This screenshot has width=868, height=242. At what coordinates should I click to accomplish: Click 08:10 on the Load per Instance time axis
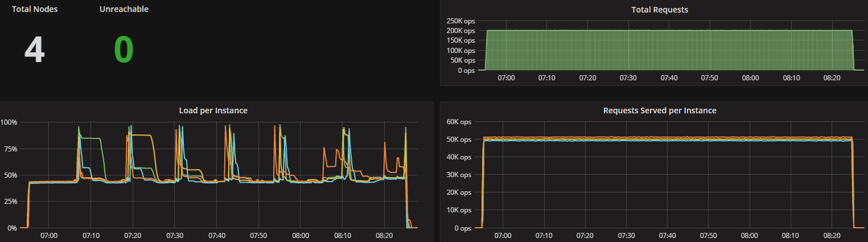(343, 235)
